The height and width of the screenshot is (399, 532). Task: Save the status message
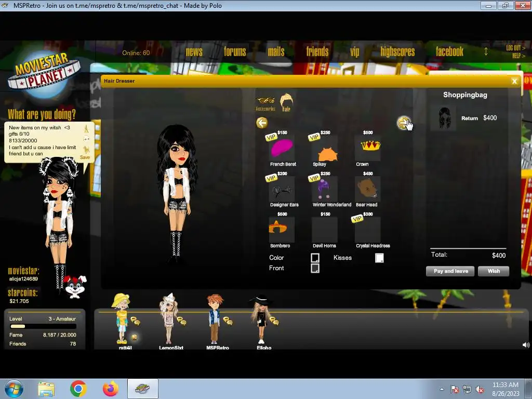click(x=85, y=157)
